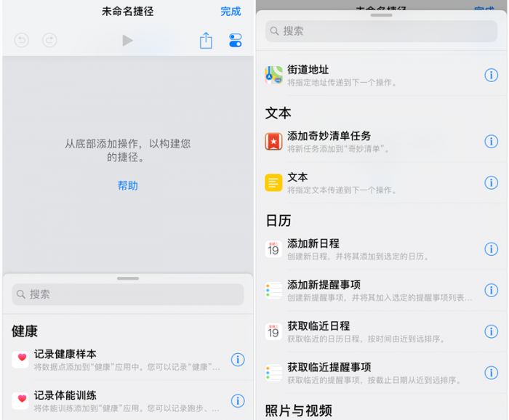
Task: Show info for 添加新提醒事项
Action: click(x=491, y=291)
